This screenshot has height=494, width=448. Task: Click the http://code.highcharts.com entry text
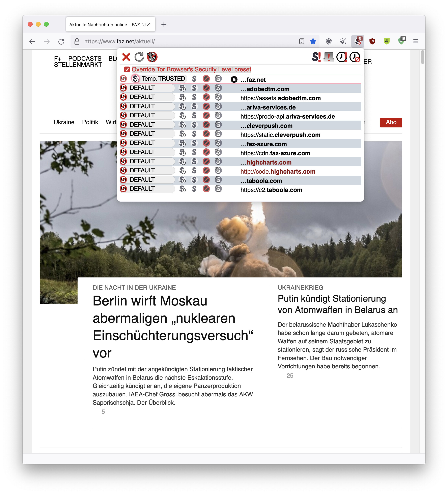[x=278, y=172]
